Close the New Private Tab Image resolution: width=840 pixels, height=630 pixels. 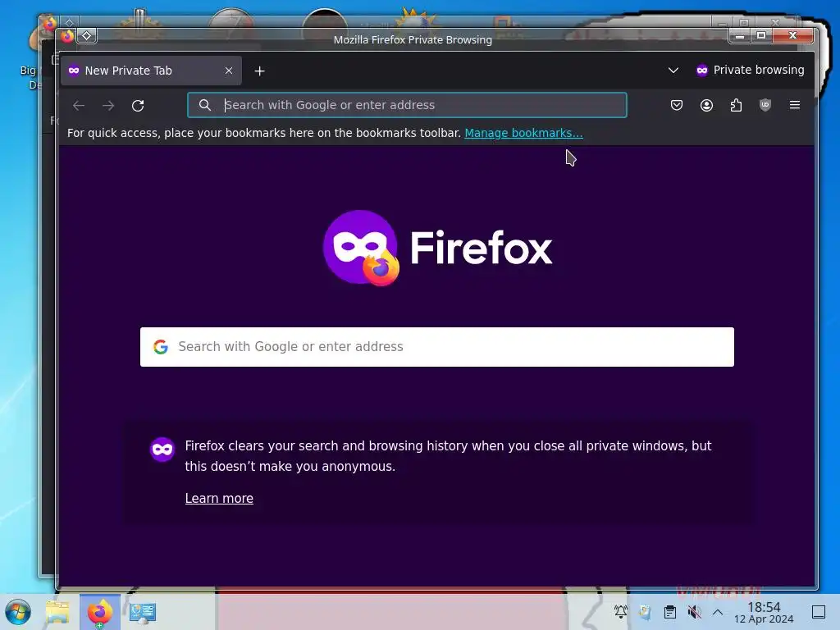(229, 71)
